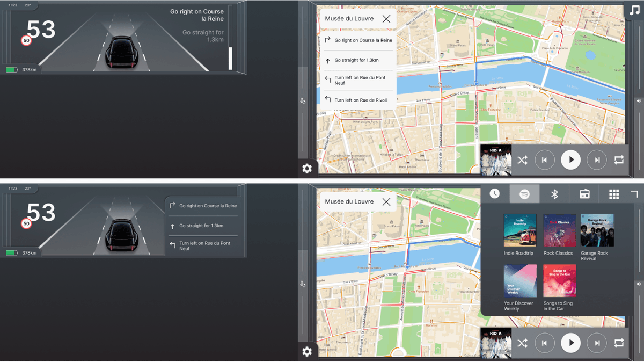Switch to the Bluetooth audio source

point(554,194)
